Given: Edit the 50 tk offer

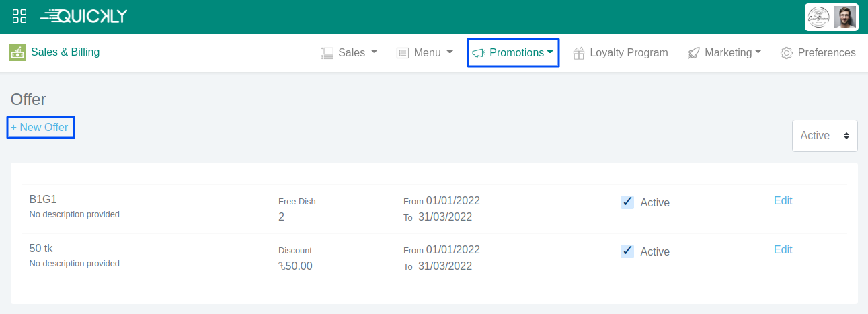Looking at the screenshot, I should point(783,249).
